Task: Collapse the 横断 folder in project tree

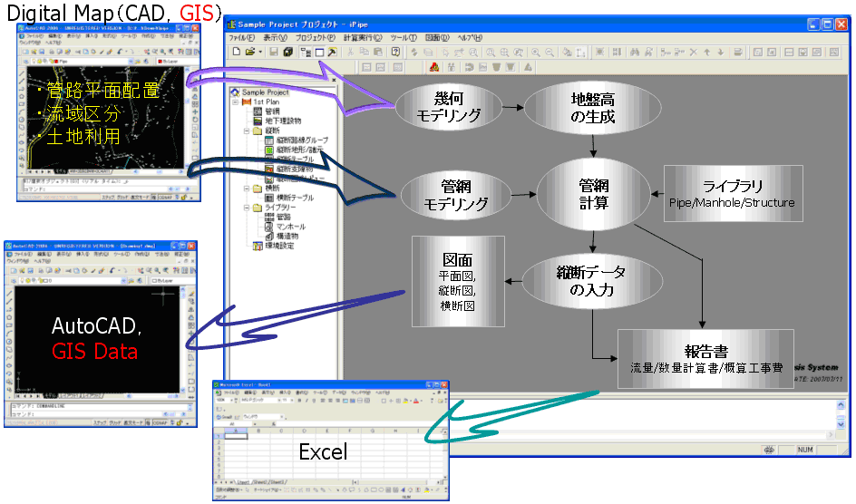Action: pyautogui.click(x=247, y=189)
